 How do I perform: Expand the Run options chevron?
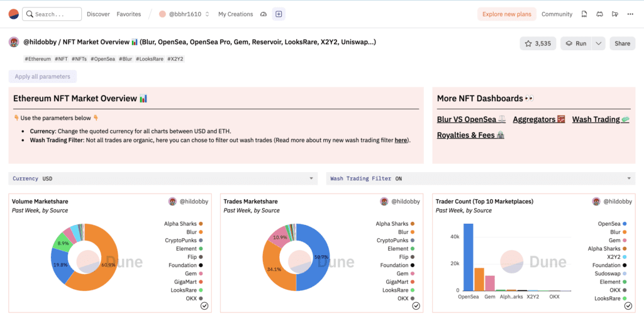tap(599, 43)
